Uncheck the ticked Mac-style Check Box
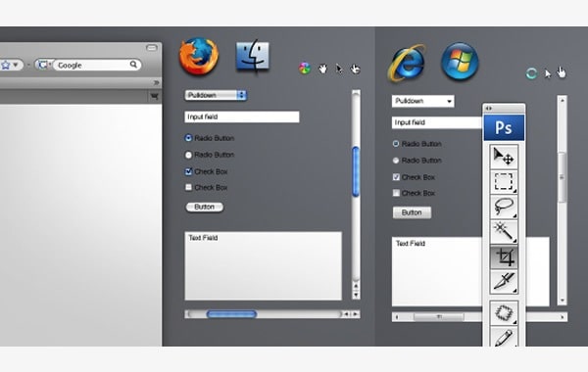Screen dimensions: 588x372 tap(188, 171)
